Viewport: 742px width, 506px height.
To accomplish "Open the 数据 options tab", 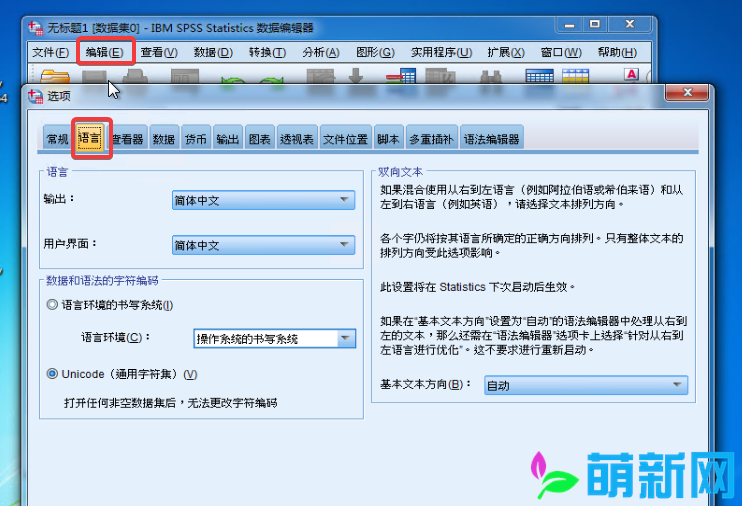I will [x=164, y=139].
